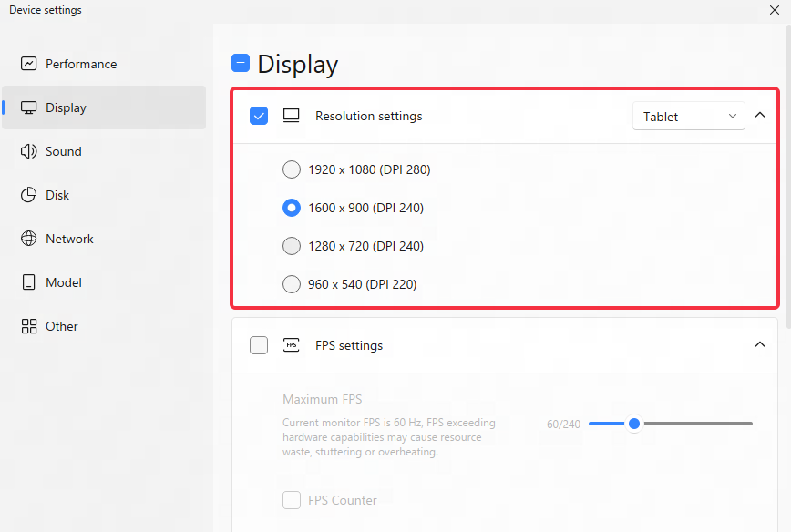Select 1920 x 1080 (DPI 280) resolution
Image resolution: width=791 pixels, height=532 pixels.
click(292, 169)
